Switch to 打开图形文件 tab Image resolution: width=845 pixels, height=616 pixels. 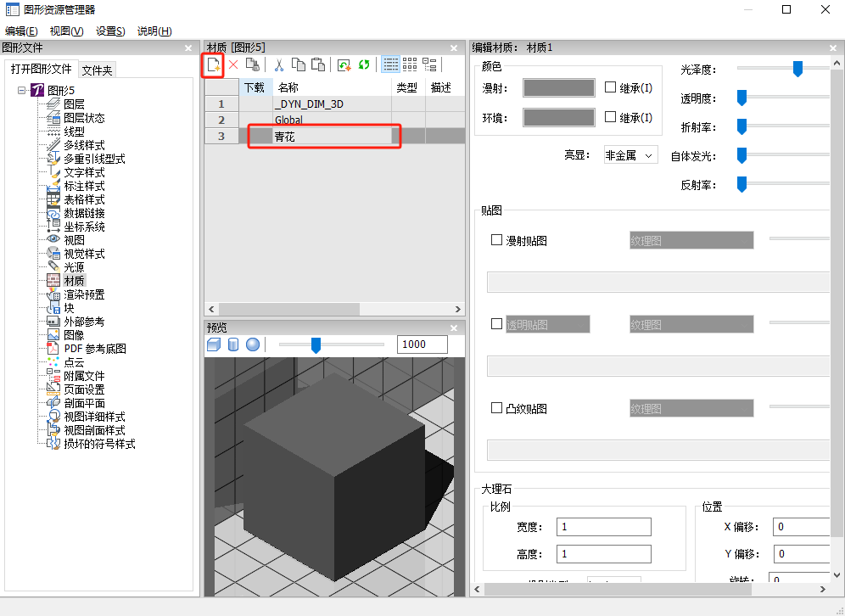(42, 69)
